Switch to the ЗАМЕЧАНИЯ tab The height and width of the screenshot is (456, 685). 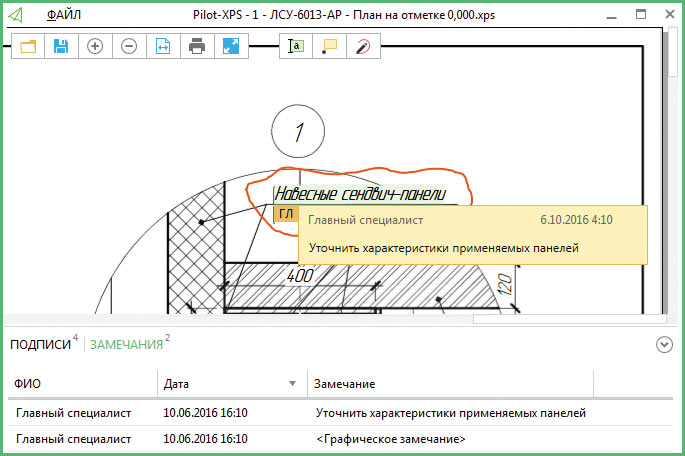coord(127,345)
